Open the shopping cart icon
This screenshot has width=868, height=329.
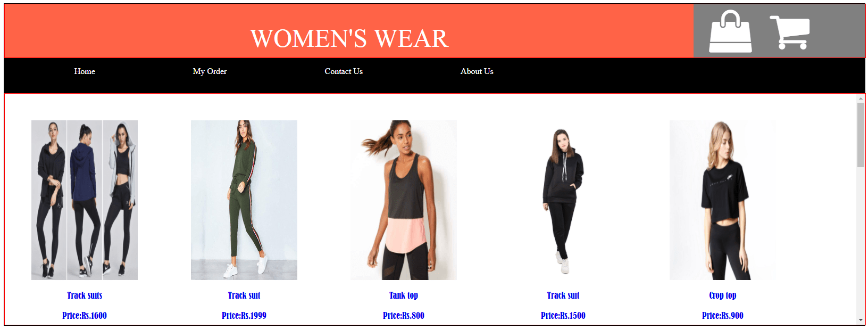(790, 32)
